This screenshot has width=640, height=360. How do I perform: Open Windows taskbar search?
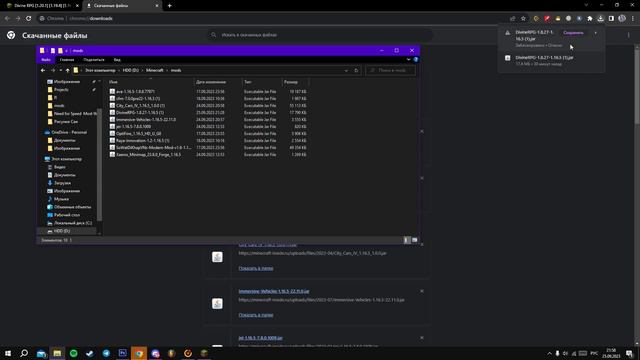[24, 353]
